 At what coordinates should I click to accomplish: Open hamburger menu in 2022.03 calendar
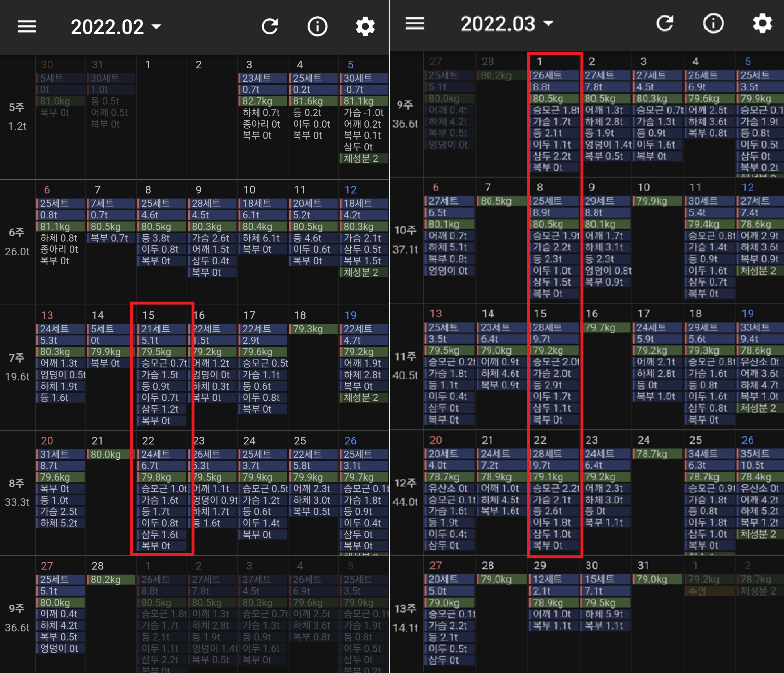click(x=415, y=24)
